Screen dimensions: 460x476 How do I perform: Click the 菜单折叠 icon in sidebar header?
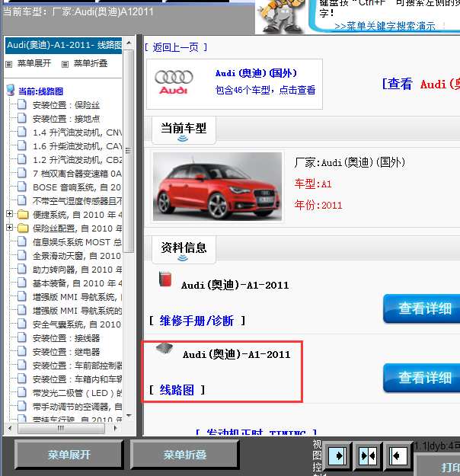(x=65, y=64)
